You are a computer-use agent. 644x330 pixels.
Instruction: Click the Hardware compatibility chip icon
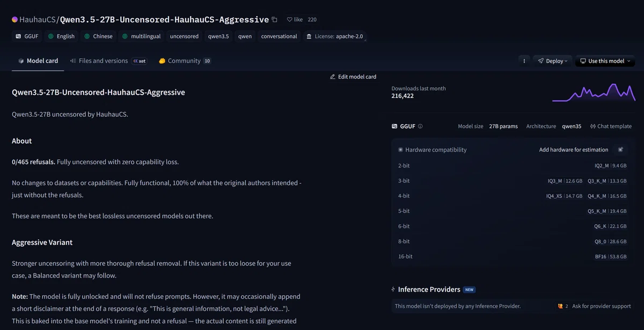click(400, 150)
